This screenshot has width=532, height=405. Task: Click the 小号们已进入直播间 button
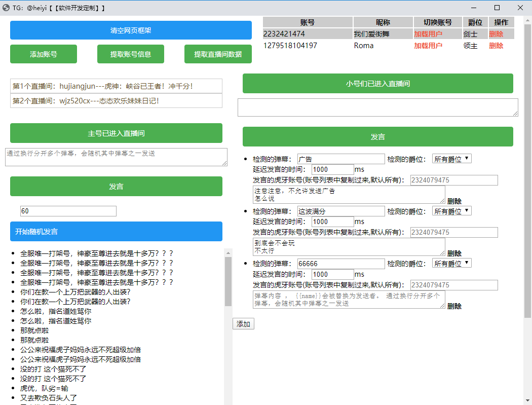[377, 84]
